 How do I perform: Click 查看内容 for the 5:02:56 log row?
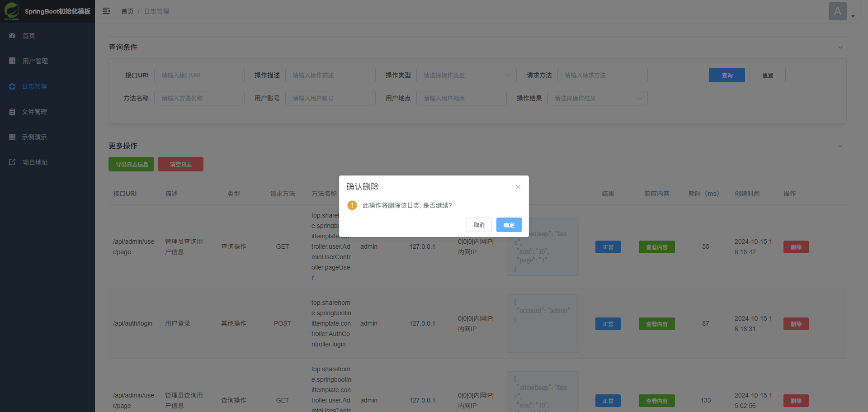coord(657,401)
